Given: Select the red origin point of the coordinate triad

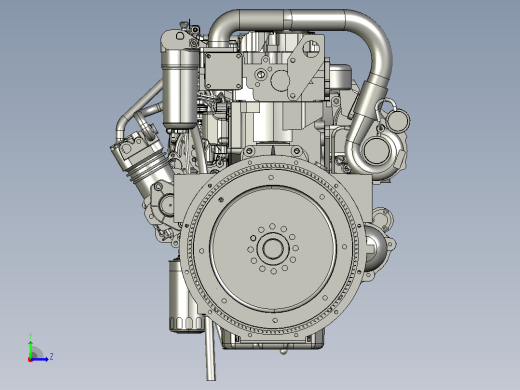Looking at the screenshot, I should tap(30, 360).
